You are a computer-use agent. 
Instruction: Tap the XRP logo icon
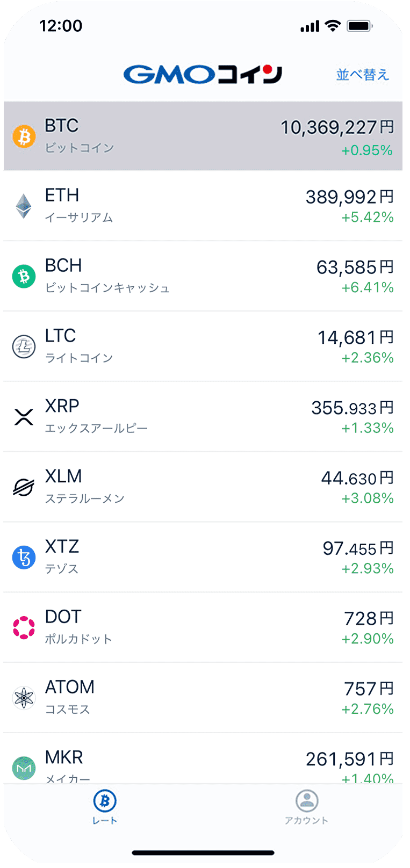[x=24, y=417]
